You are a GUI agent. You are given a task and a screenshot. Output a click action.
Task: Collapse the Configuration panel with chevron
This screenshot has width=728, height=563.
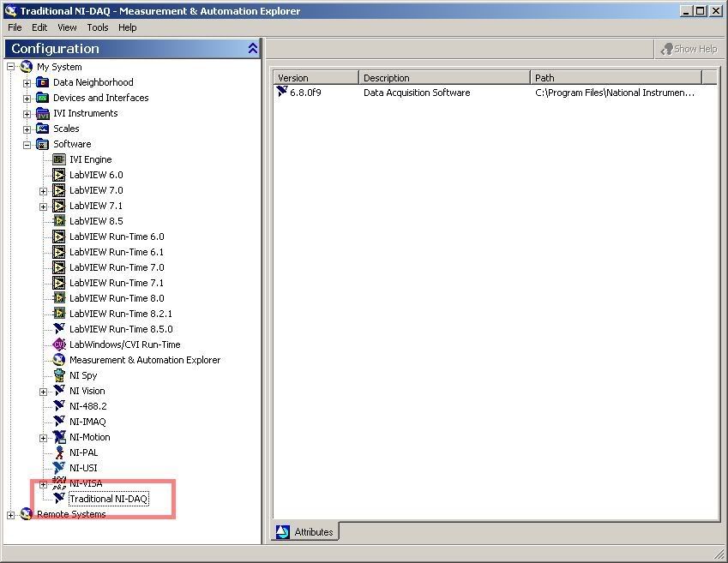(253, 48)
